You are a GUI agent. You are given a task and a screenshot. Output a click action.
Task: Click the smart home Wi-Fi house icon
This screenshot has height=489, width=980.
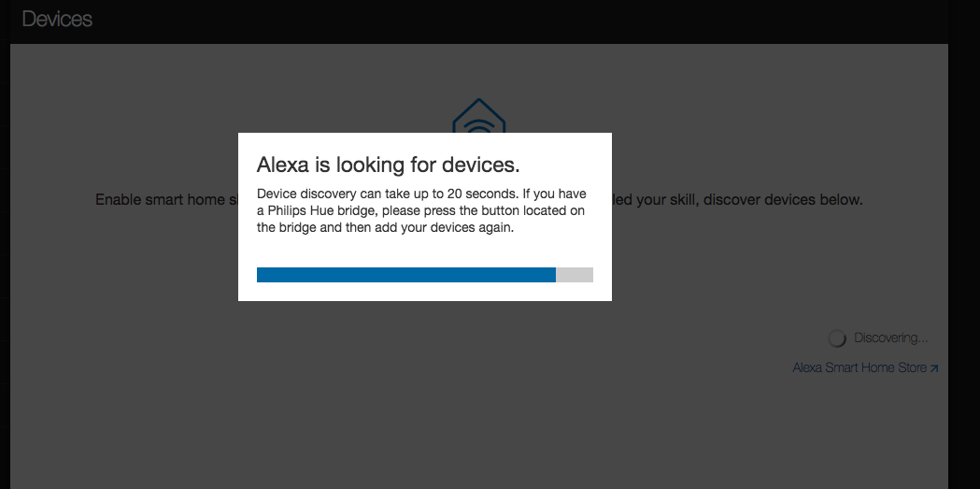click(x=478, y=118)
